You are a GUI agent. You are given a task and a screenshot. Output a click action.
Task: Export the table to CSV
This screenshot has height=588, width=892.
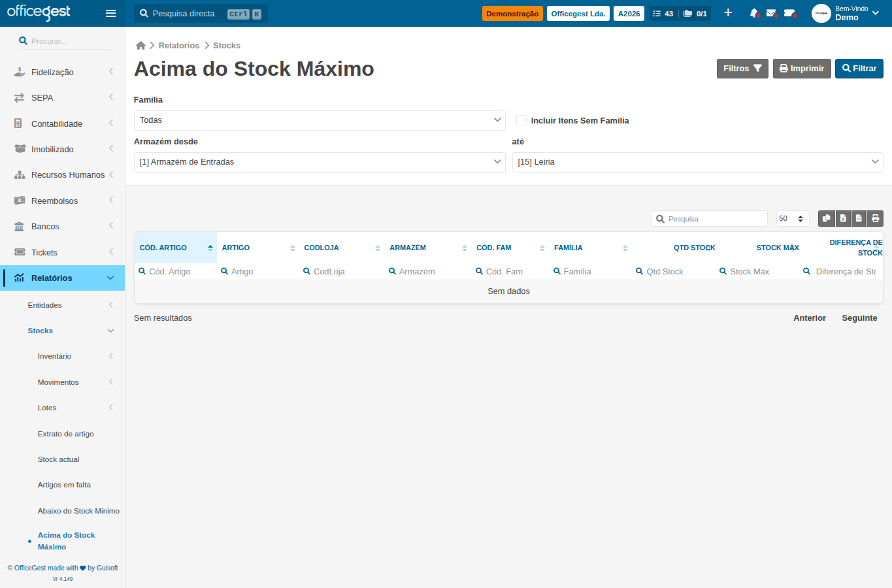click(x=859, y=218)
